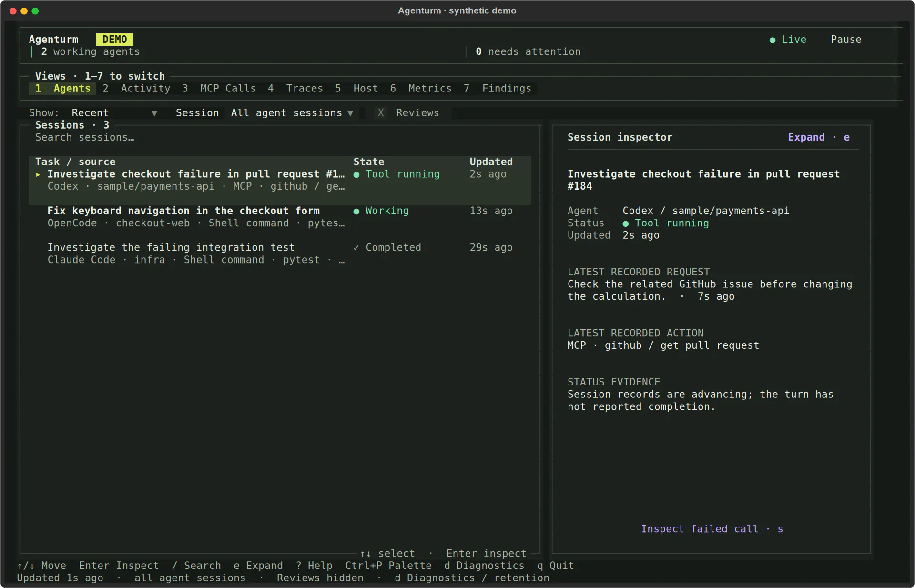This screenshot has width=915, height=588.
Task: Switch to the Agents view tab
Action: (62, 88)
